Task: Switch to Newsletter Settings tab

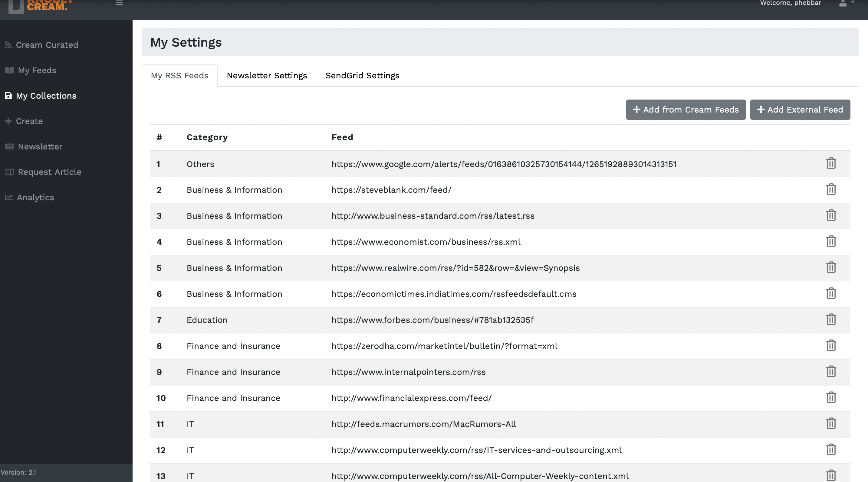Action: coord(267,75)
